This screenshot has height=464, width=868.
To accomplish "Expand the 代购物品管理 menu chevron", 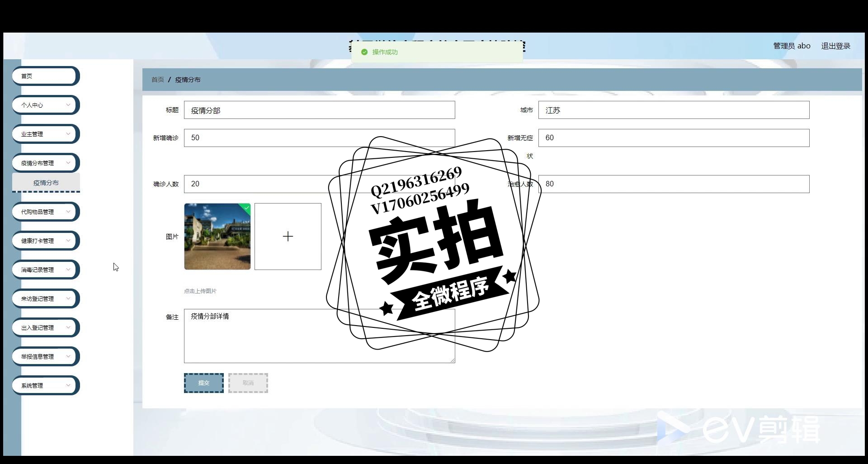I will tap(68, 212).
